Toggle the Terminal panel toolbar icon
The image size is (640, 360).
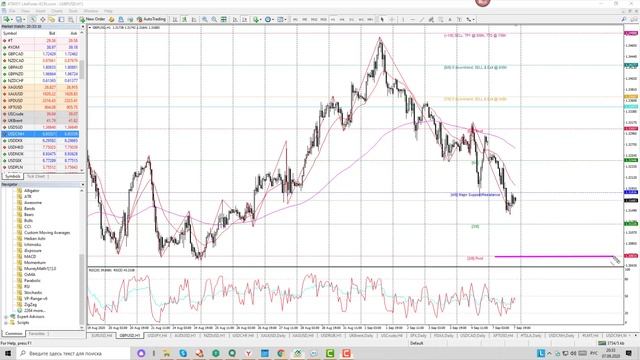[61, 19]
